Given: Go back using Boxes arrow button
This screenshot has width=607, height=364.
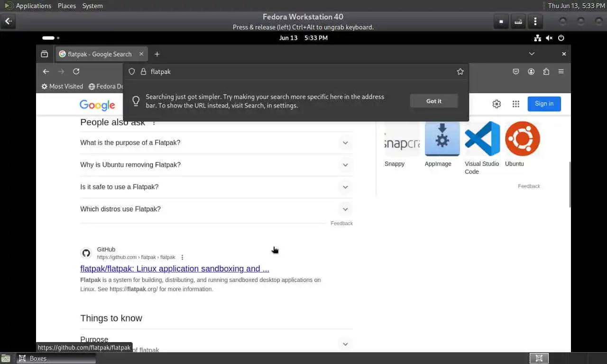Looking at the screenshot, I should coord(9,21).
